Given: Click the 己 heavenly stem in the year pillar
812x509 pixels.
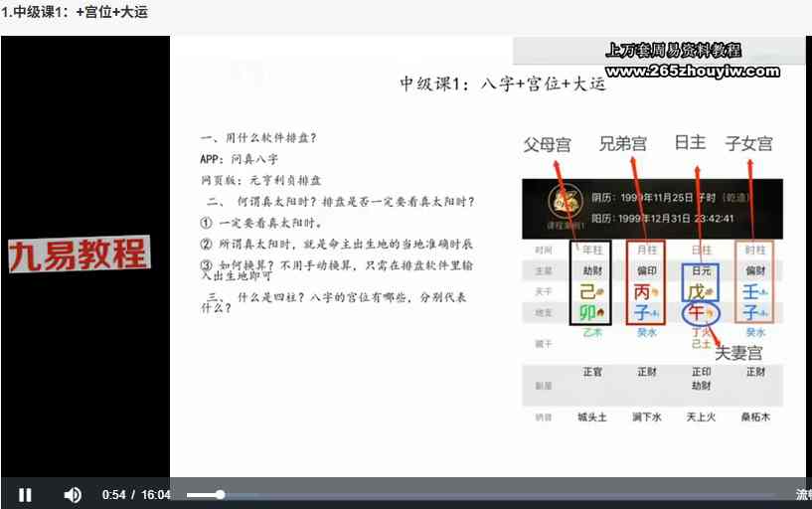Looking at the screenshot, I should (x=588, y=292).
